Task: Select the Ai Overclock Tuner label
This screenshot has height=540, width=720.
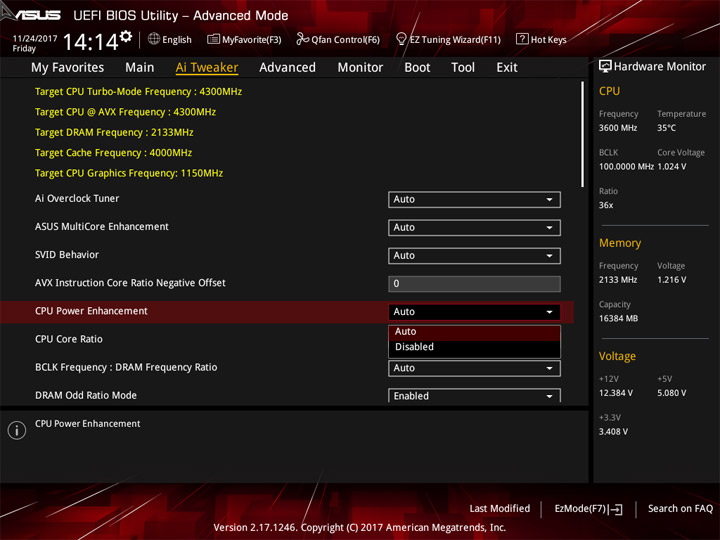Action: pyautogui.click(x=77, y=199)
